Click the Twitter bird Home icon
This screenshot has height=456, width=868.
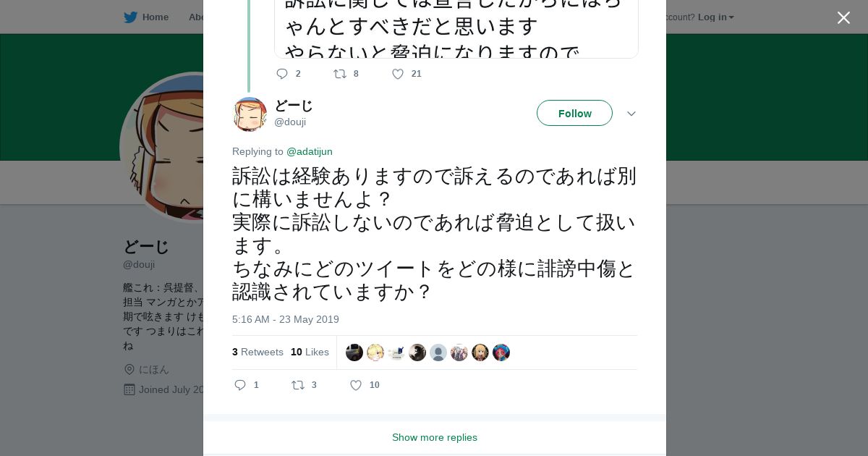click(131, 17)
